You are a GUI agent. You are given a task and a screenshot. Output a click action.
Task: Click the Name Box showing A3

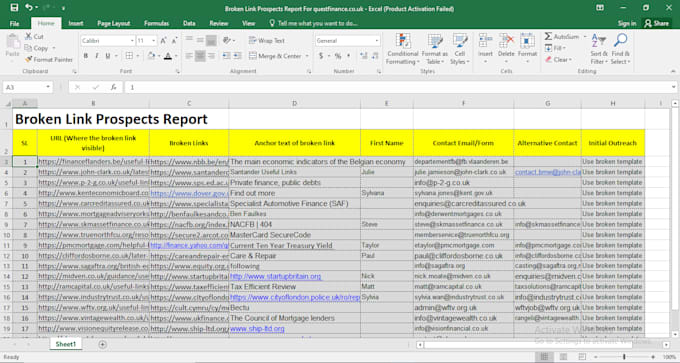tap(28, 87)
